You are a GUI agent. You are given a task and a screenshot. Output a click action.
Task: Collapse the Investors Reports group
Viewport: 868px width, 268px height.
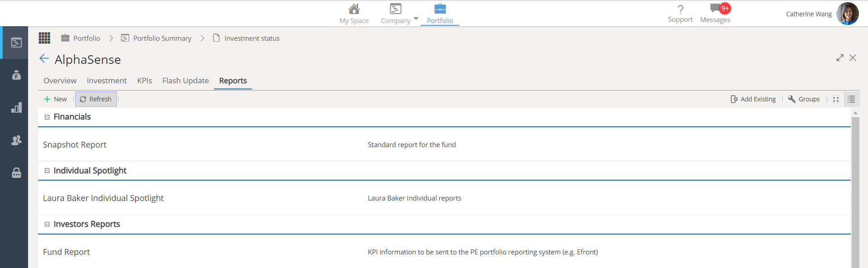[47, 225]
